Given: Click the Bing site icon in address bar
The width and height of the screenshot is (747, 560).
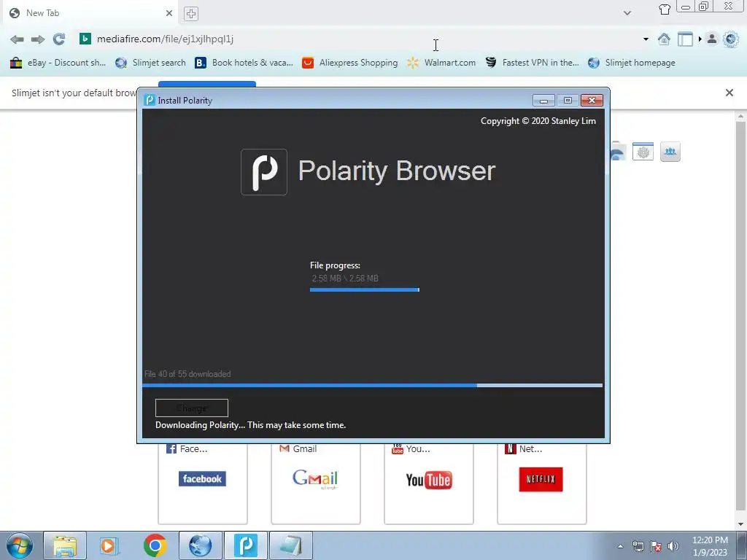Looking at the screenshot, I should 85,39.
